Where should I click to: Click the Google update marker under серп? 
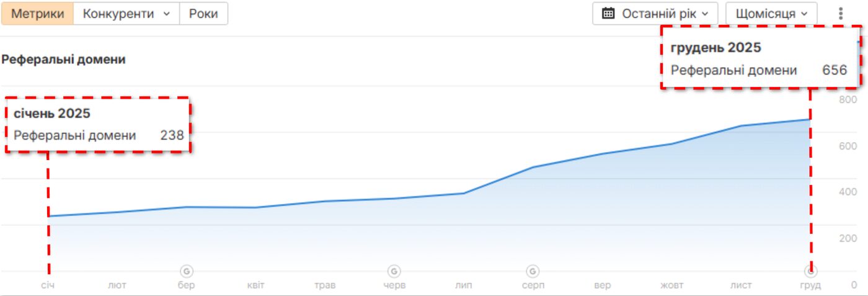532,271
